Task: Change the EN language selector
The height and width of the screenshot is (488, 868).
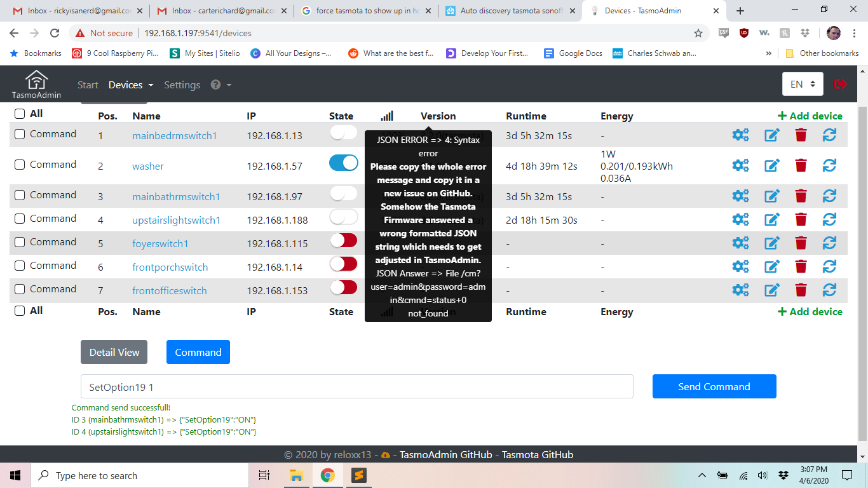Action: (x=803, y=83)
